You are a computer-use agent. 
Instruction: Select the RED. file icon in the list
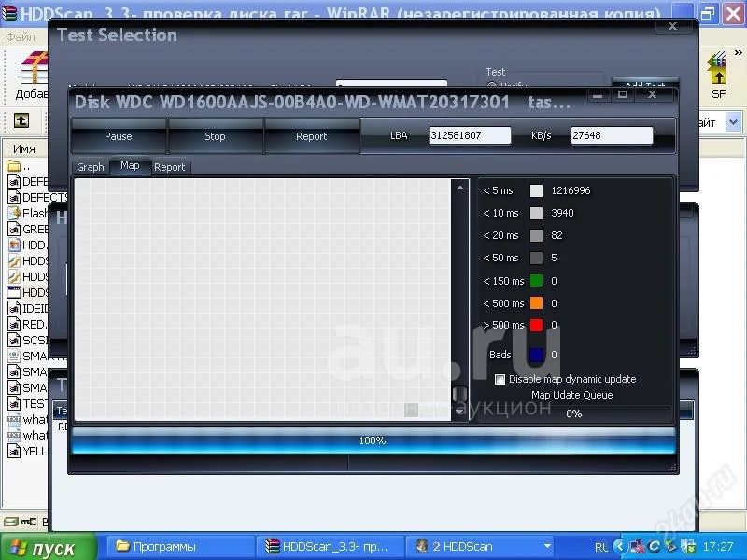click(x=14, y=324)
